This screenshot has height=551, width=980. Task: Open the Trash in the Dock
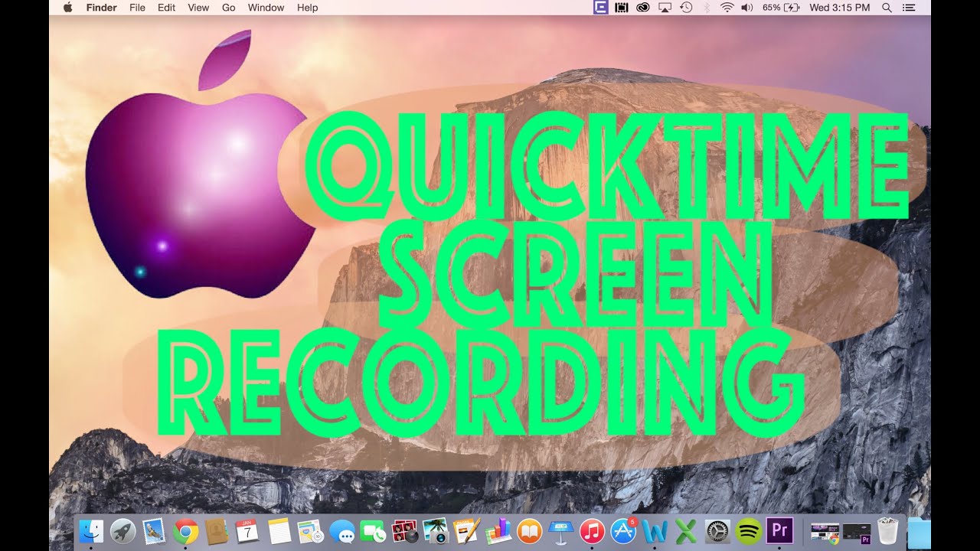pos(887,530)
